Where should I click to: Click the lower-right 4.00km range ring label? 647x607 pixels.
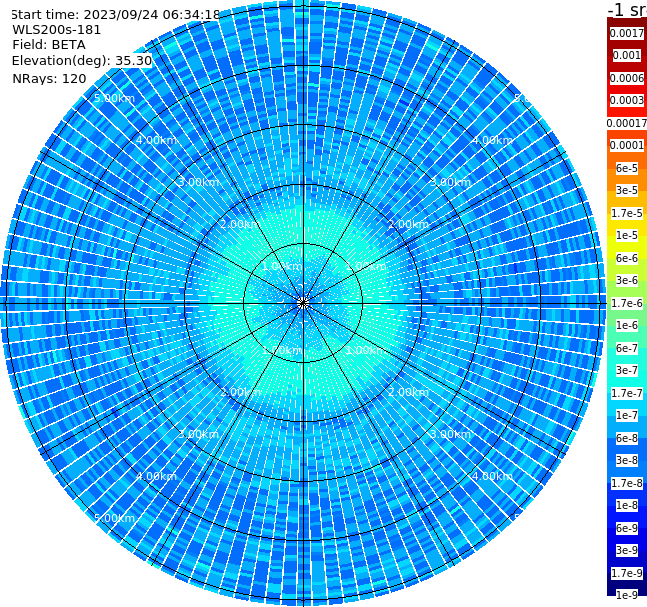click(492, 476)
